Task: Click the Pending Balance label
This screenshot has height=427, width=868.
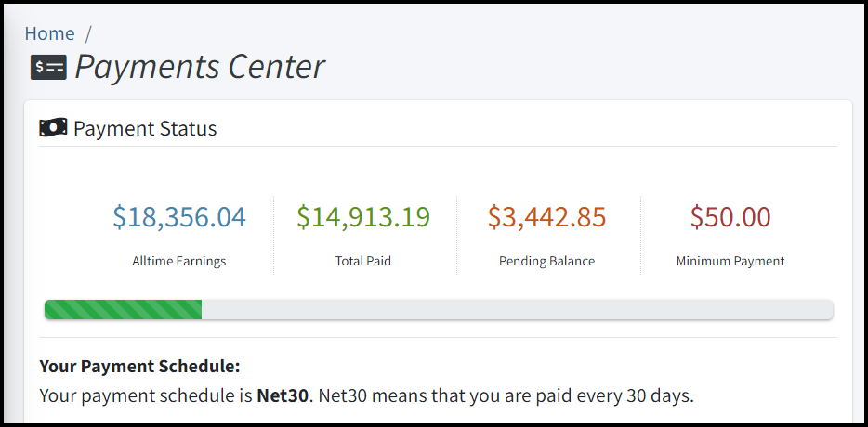Action: click(x=547, y=261)
